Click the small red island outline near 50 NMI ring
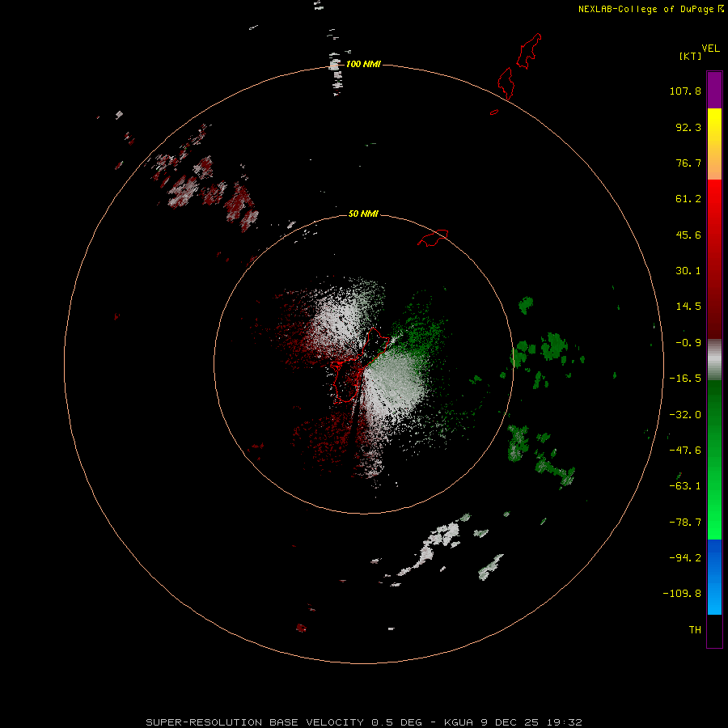This screenshot has width=728, height=728. pos(433,238)
